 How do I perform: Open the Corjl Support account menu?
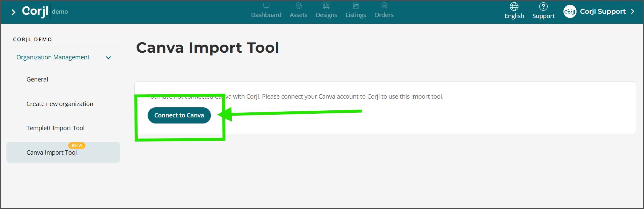coord(603,11)
